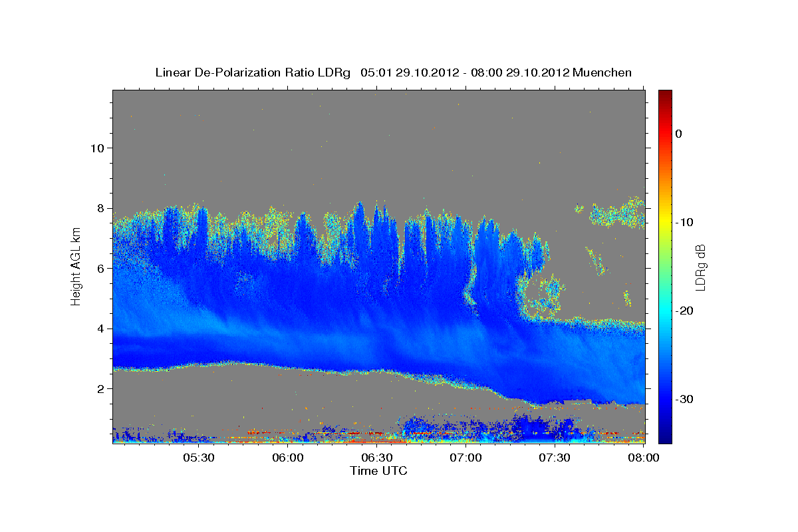Image resolution: width=798 pixels, height=532 pixels.
Task: Click the date range '05:01 29.10.2012 - 08:00 29.10.2012' in title
Action: (465, 72)
